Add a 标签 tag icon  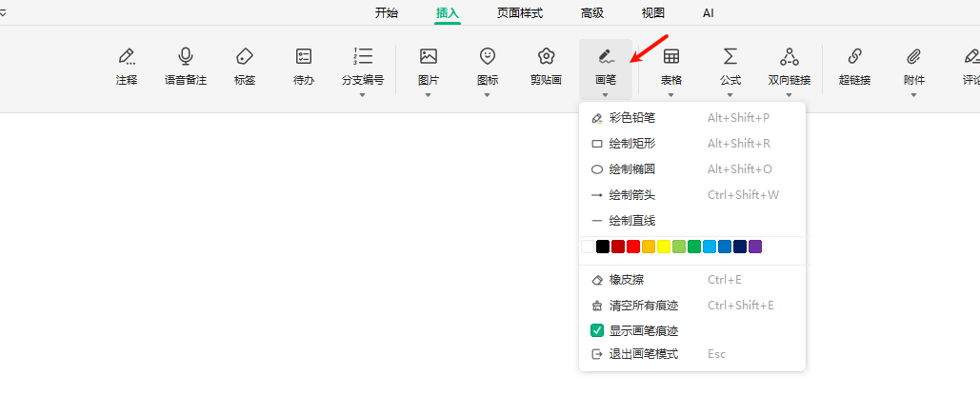coord(245,57)
